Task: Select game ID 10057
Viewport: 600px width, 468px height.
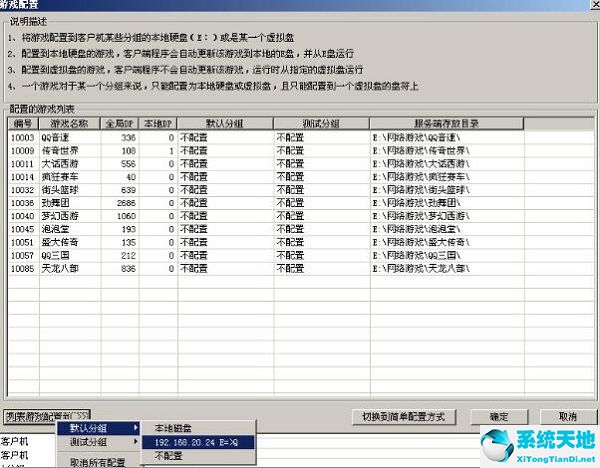Action: click(23, 255)
